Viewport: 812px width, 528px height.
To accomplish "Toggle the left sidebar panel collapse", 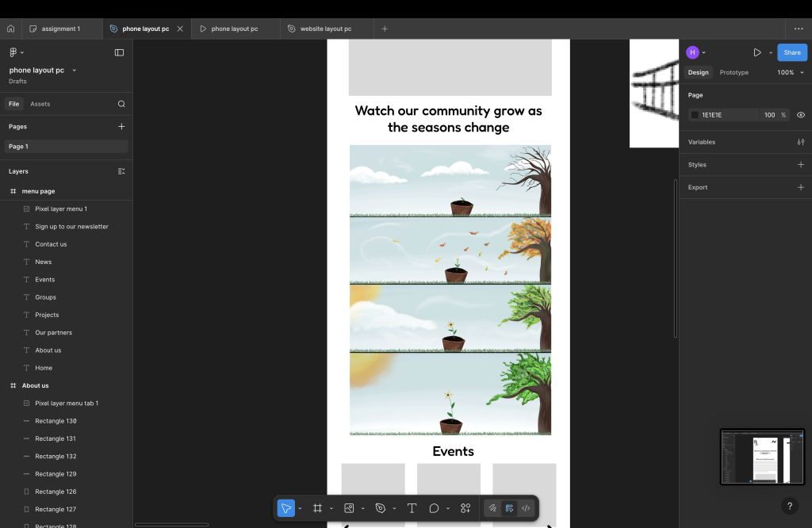I will (119, 52).
